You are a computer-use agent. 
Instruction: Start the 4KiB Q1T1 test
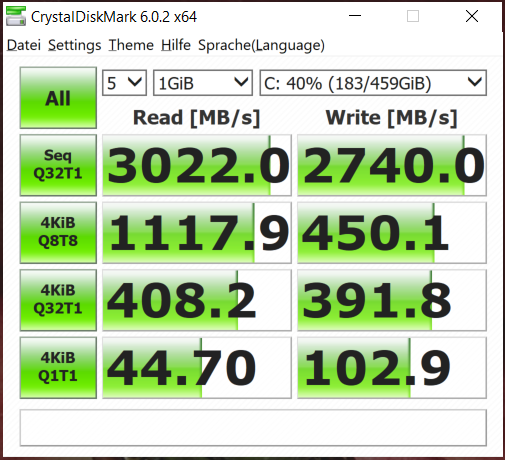click(58, 367)
